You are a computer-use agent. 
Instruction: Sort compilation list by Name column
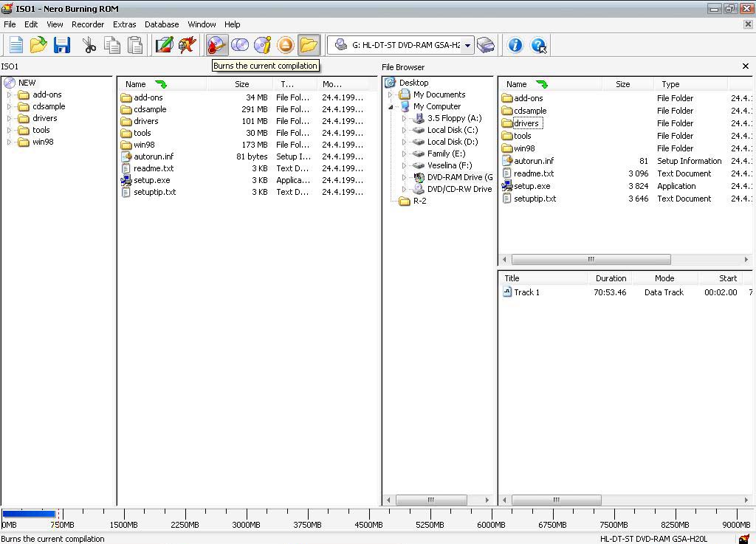tap(162, 84)
